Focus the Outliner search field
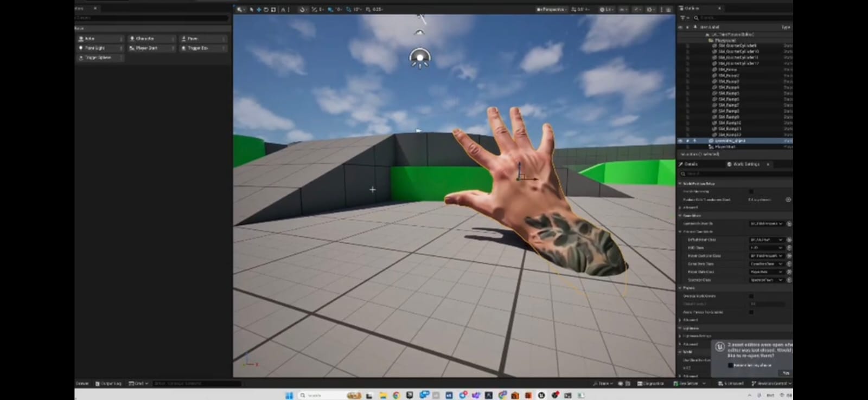Screen dimensions: 868x400 point(743,18)
